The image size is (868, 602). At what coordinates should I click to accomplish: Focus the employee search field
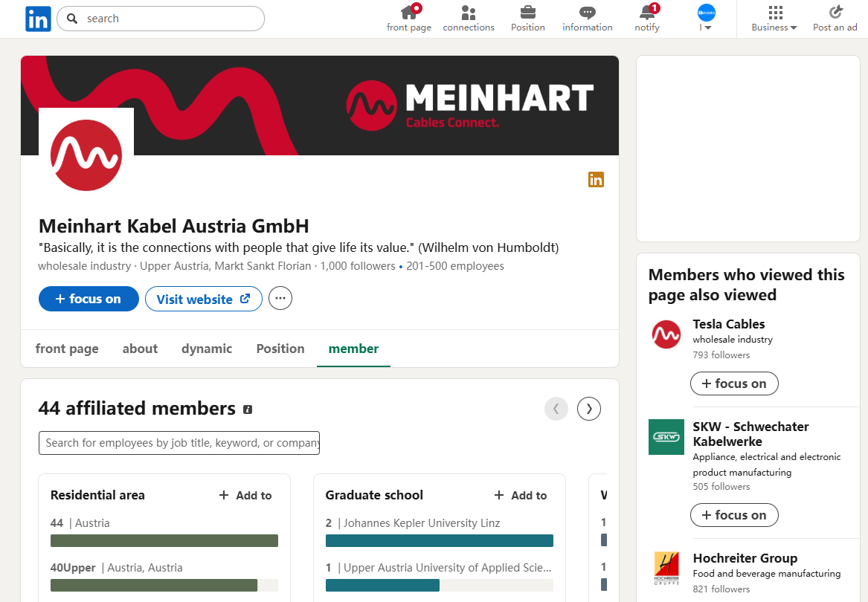click(179, 443)
